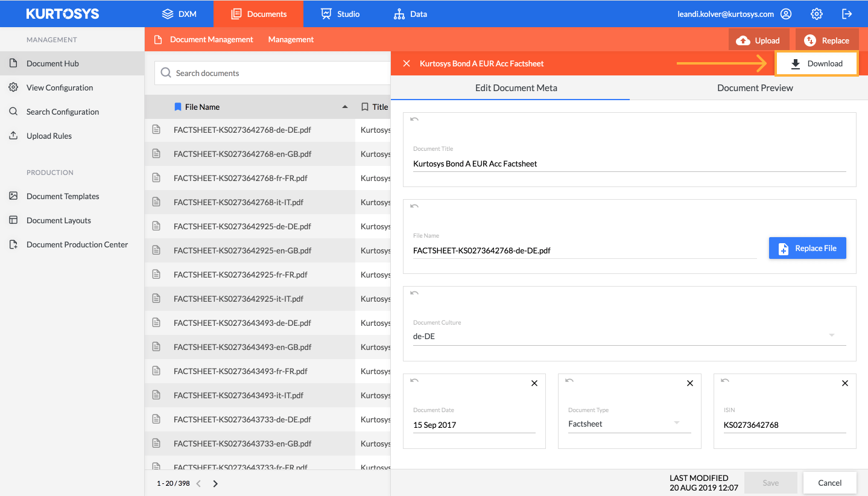Viewport: 868px width, 496px height.
Task: Select FACTSHEET-KS0273642768-de-DE.pdf row
Action: coord(268,130)
